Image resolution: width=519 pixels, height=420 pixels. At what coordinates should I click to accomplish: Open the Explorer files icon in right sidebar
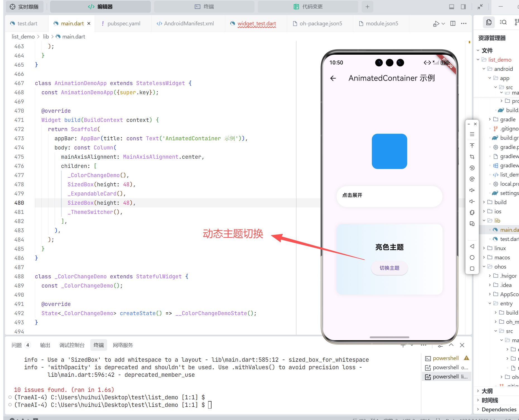489,22
